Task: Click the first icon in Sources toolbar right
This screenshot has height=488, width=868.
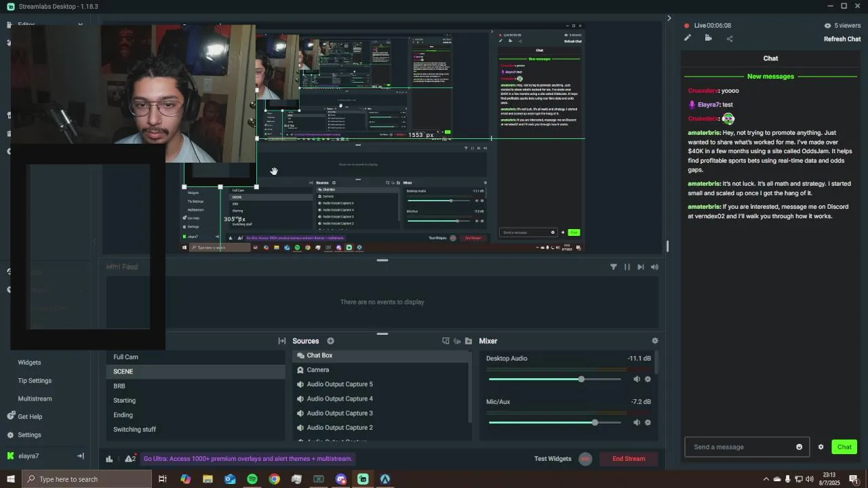Action: click(446, 341)
